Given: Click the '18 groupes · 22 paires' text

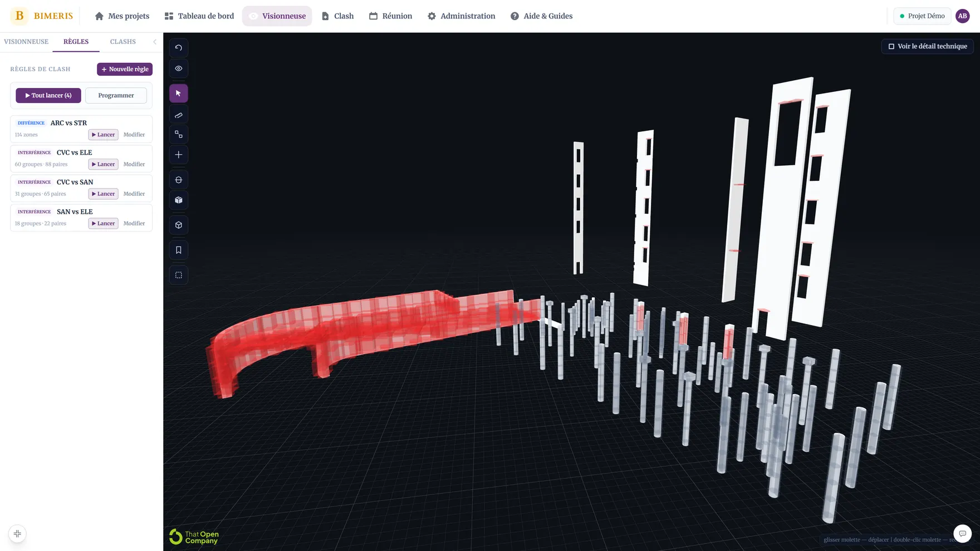Looking at the screenshot, I should point(40,223).
